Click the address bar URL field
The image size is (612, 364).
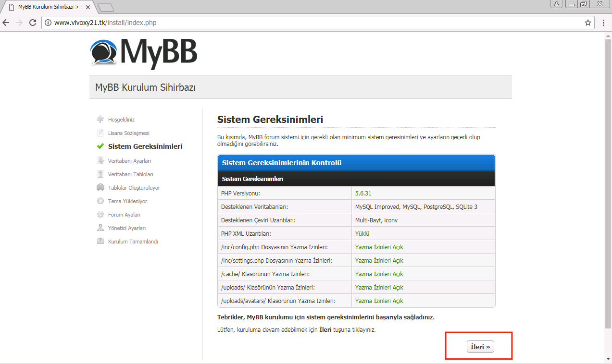click(x=317, y=23)
